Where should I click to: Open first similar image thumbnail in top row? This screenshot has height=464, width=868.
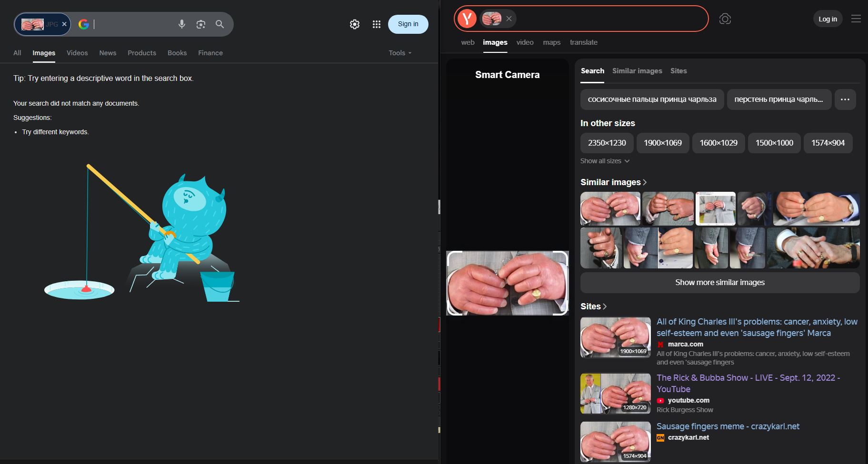pos(610,208)
